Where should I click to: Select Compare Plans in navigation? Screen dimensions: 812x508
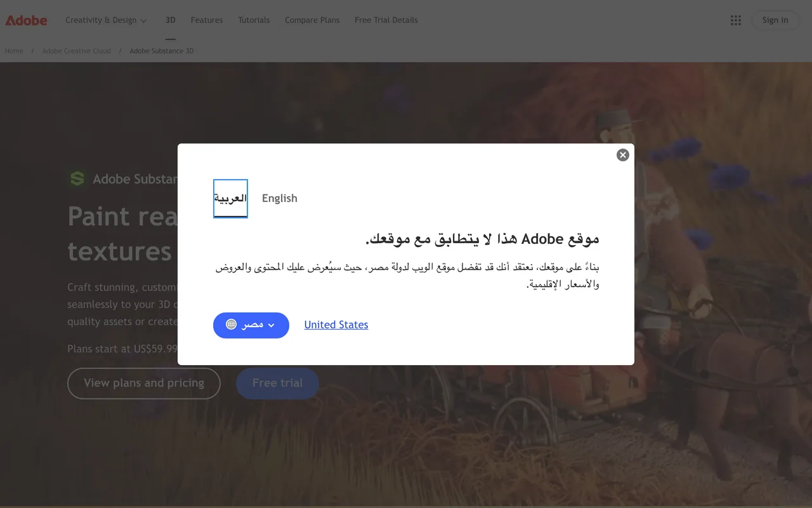tap(312, 20)
